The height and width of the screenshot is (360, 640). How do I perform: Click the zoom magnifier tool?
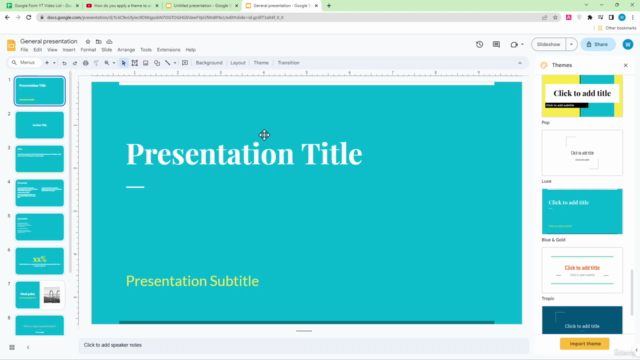click(107, 63)
